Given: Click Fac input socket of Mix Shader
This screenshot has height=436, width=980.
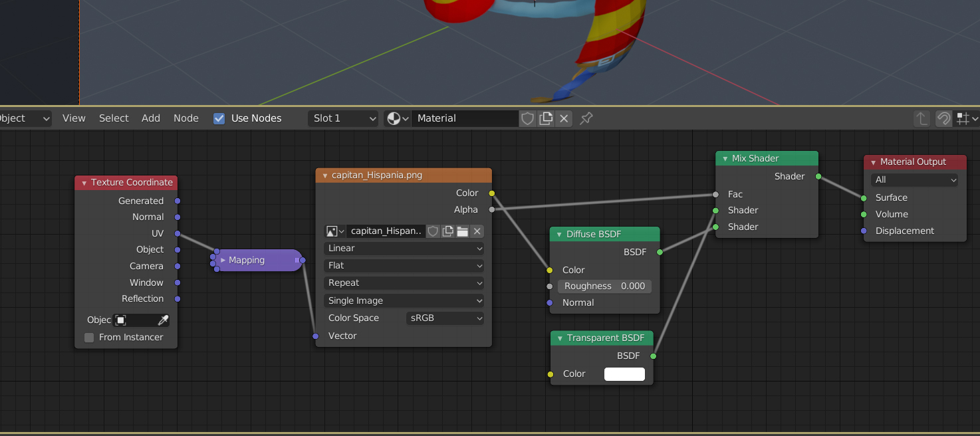Looking at the screenshot, I should (715, 195).
